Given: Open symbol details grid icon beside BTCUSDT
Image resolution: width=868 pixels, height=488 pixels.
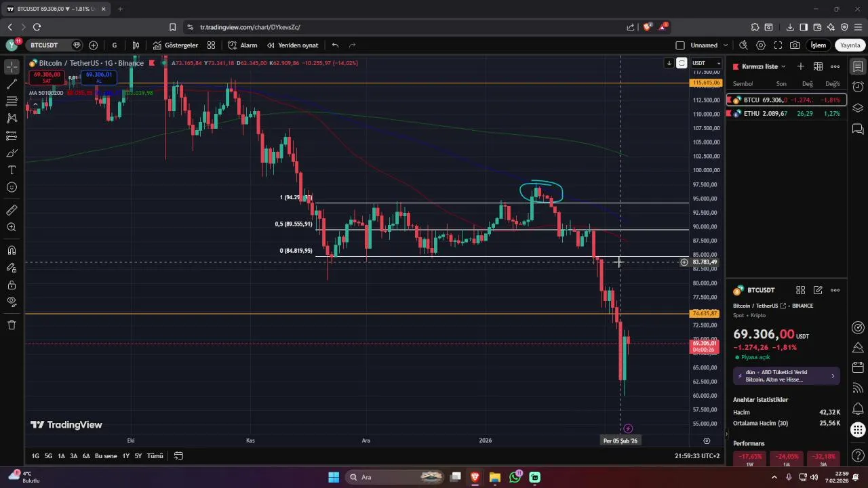Looking at the screenshot, I should pyautogui.click(x=801, y=290).
